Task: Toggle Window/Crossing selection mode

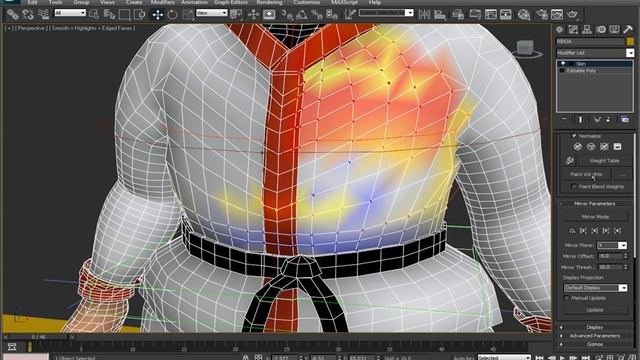Action: tap(140, 15)
